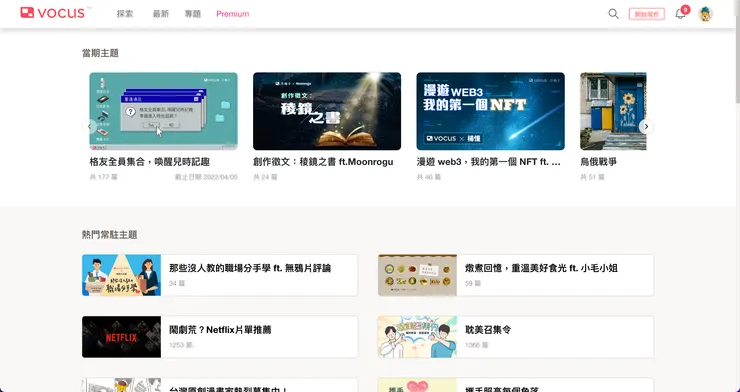Click the 1366 篇 count text
This screenshot has width=740, height=392.
pos(477,345)
